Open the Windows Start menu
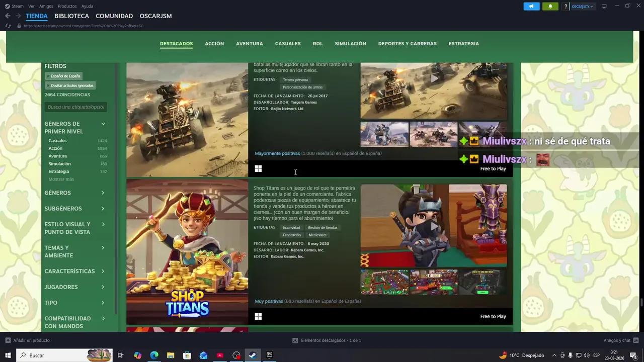 [8, 355]
